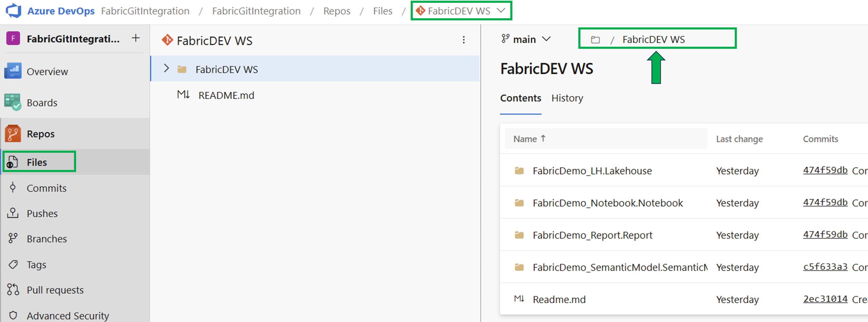This screenshot has width=868, height=322.
Task: Click the orange Repos icon
Action: point(13,133)
